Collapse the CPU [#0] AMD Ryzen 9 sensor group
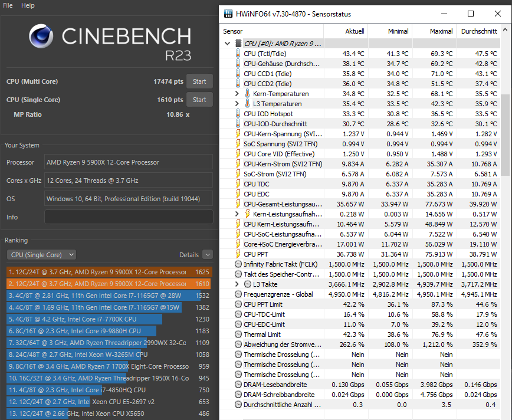 (227, 44)
